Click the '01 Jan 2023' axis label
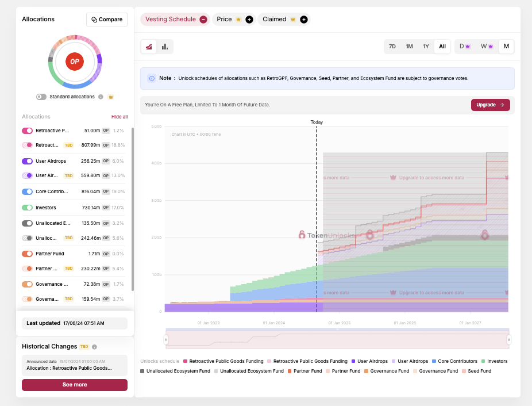The width and height of the screenshot is (532, 406). [209, 323]
